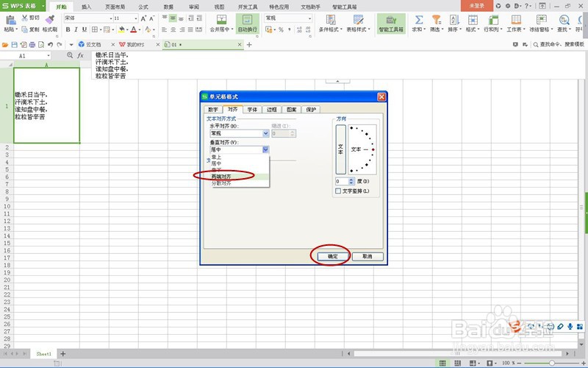
Task: Click the fill color bucket swatch
Action: tap(121, 29)
